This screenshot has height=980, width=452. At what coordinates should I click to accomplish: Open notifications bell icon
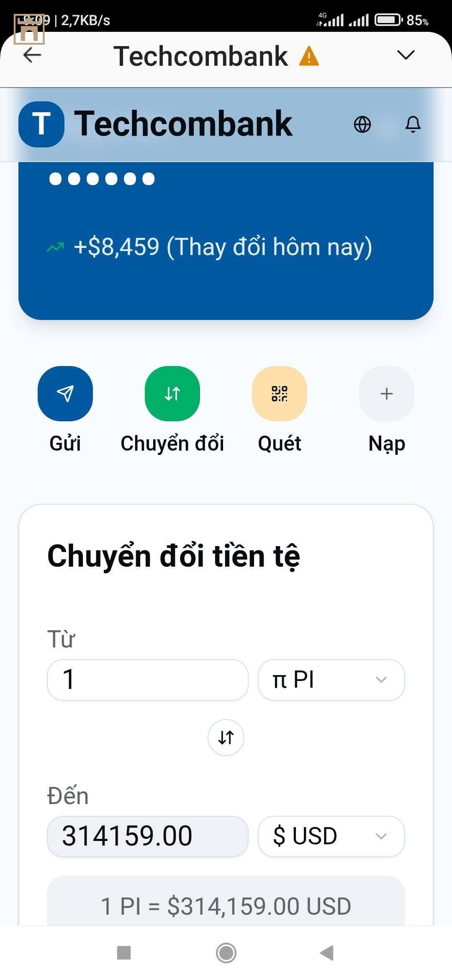coord(413,124)
